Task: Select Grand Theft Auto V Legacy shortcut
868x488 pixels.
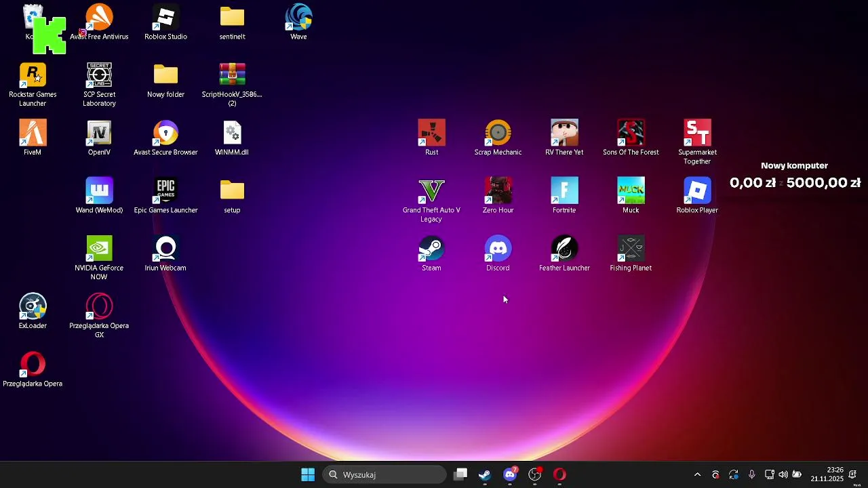Action: pos(431,200)
